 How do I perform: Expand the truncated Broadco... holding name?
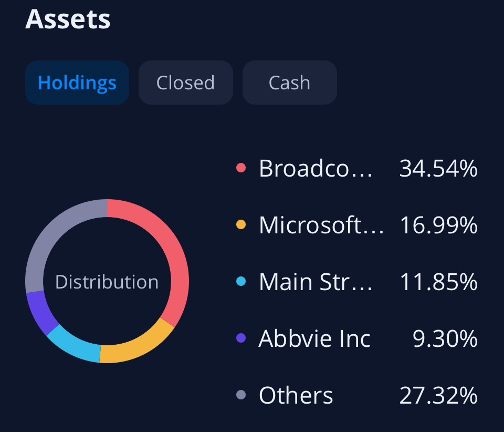315,168
